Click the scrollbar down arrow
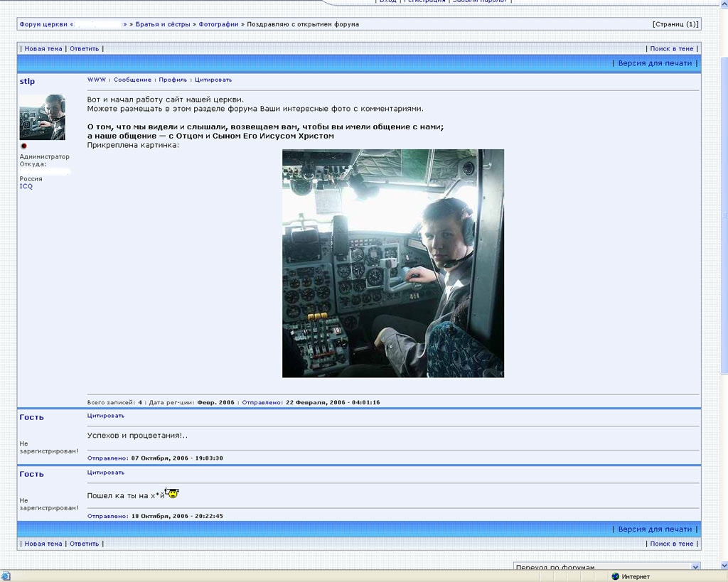This screenshot has height=582, width=728. (x=722, y=566)
